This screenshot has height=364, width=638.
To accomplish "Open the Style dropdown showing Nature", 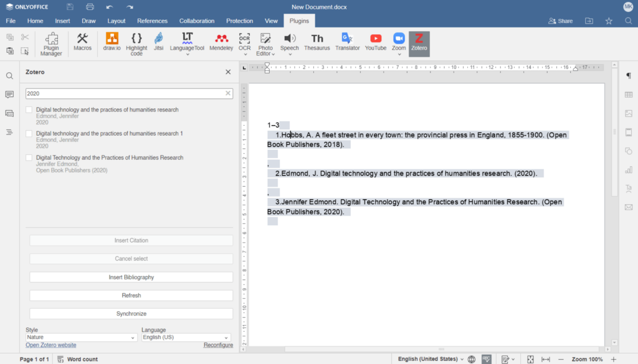I will click(x=81, y=337).
